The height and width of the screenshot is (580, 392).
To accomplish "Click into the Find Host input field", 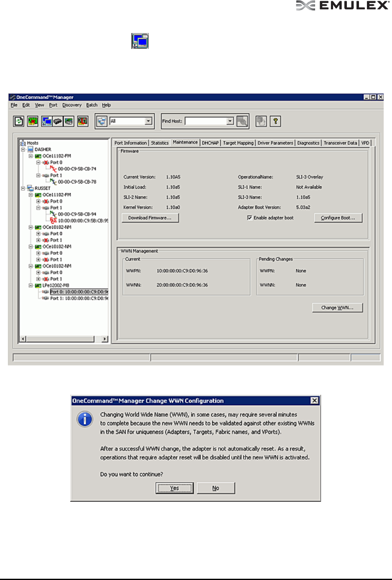I will pyautogui.click(x=206, y=121).
